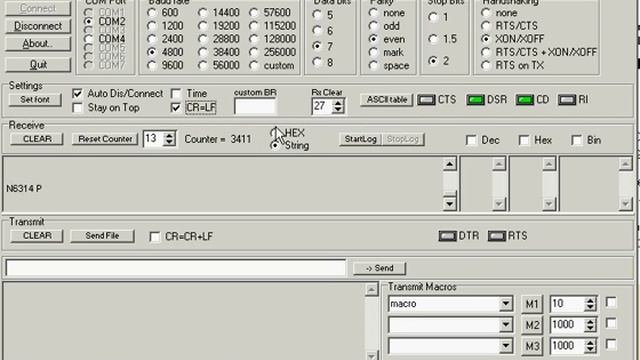Viewport: 640px width, 360px height.
Task: Open the About dialog
Action: point(38,44)
